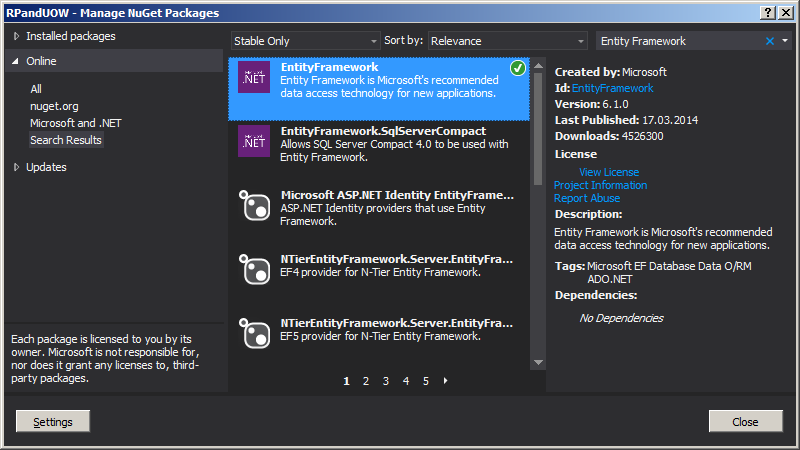Expand the Updates section

(17, 167)
